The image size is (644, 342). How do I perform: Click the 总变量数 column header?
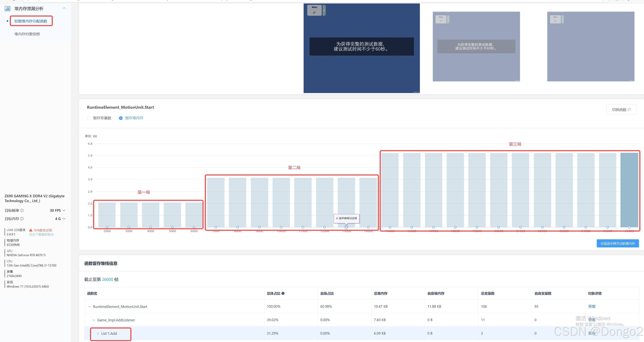(x=488, y=293)
